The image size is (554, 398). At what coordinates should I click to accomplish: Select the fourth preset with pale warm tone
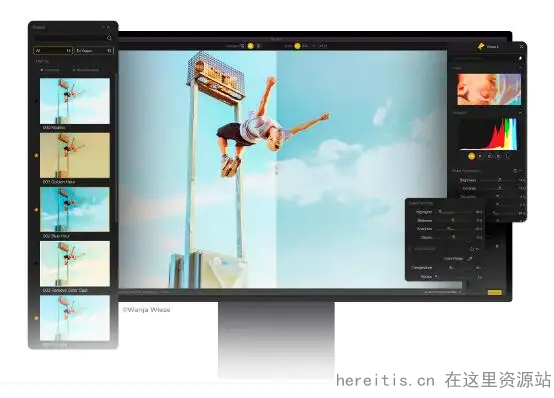75,264
